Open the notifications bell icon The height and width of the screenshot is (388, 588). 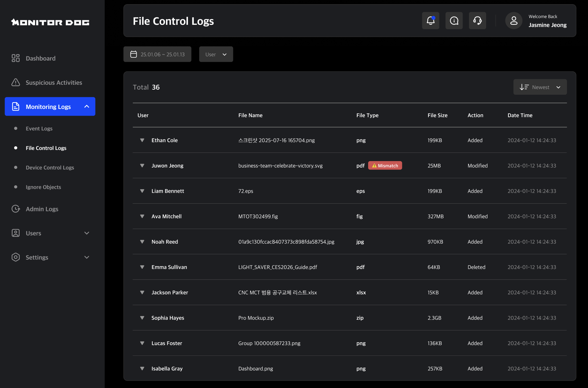tap(430, 21)
